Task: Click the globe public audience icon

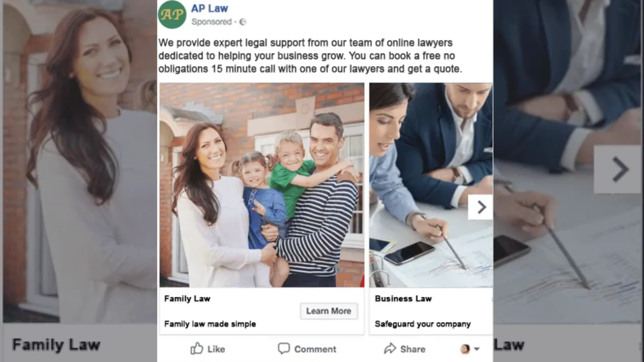Action: click(243, 22)
